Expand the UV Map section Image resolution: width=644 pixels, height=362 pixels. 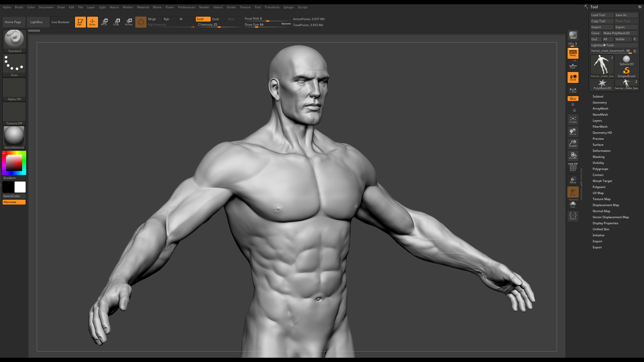coord(598,193)
